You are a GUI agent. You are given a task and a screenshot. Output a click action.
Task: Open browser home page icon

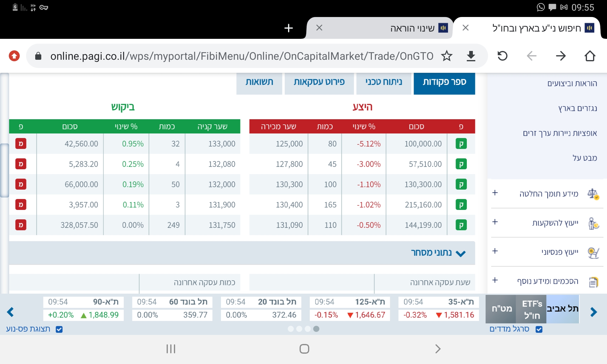pos(590,56)
